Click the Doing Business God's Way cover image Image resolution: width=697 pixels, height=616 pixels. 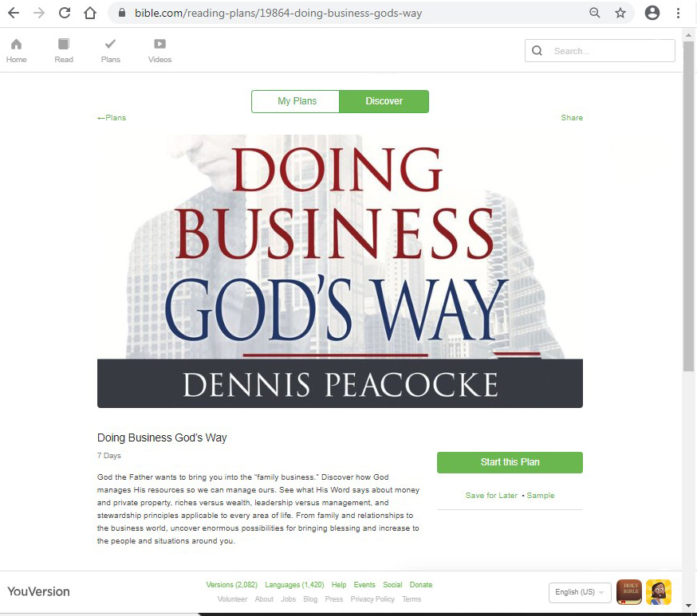coord(340,271)
